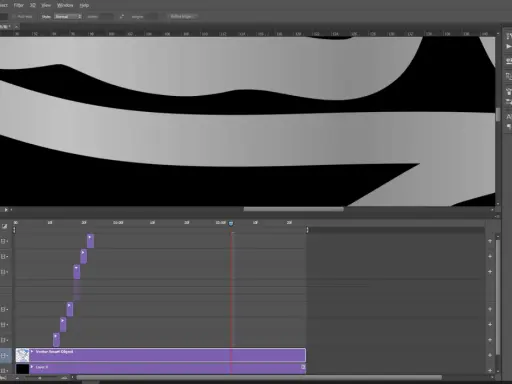The image size is (512, 384).
Task: Expand the Layer 0 clip properties
Action: tap(32, 367)
